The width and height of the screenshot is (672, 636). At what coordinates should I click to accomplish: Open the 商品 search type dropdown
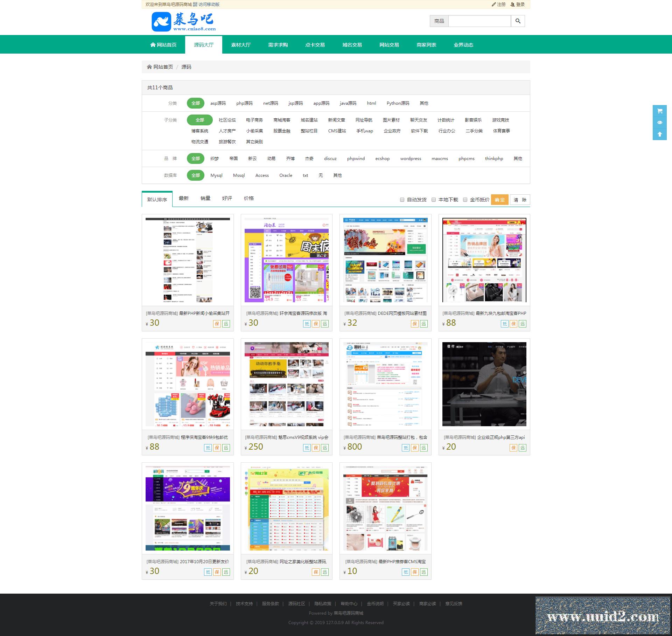439,21
